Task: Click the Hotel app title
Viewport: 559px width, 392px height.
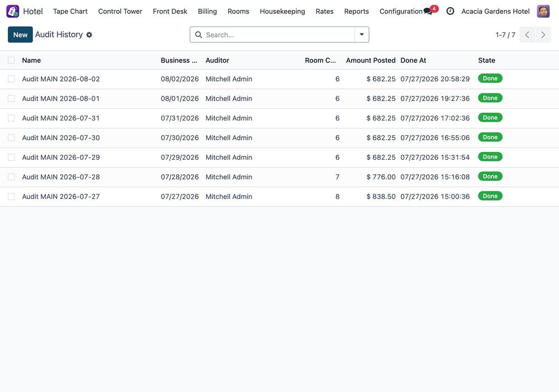Action: tap(33, 11)
